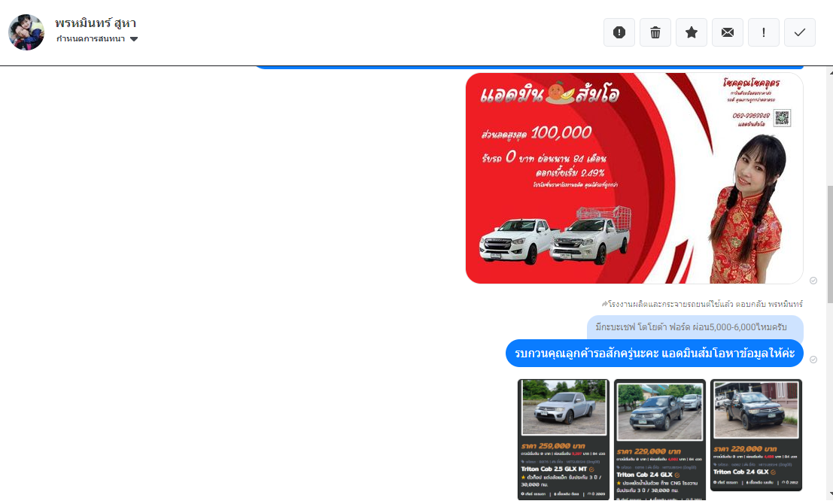The height and width of the screenshot is (504, 833).
Task: Open profile picture of พรหมินทร์ สูหา
Action: pyautogui.click(x=26, y=32)
